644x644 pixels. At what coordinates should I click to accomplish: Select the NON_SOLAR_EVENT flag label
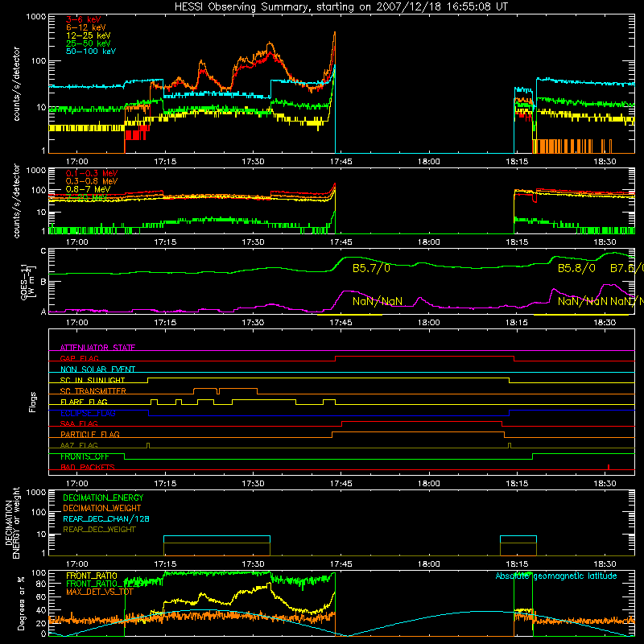click(x=97, y=369)
